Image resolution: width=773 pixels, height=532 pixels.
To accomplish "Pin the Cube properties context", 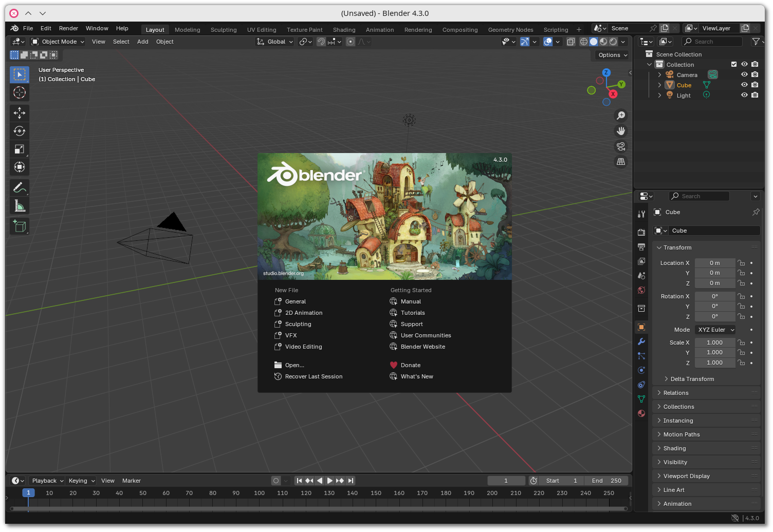I will [756, 212].
